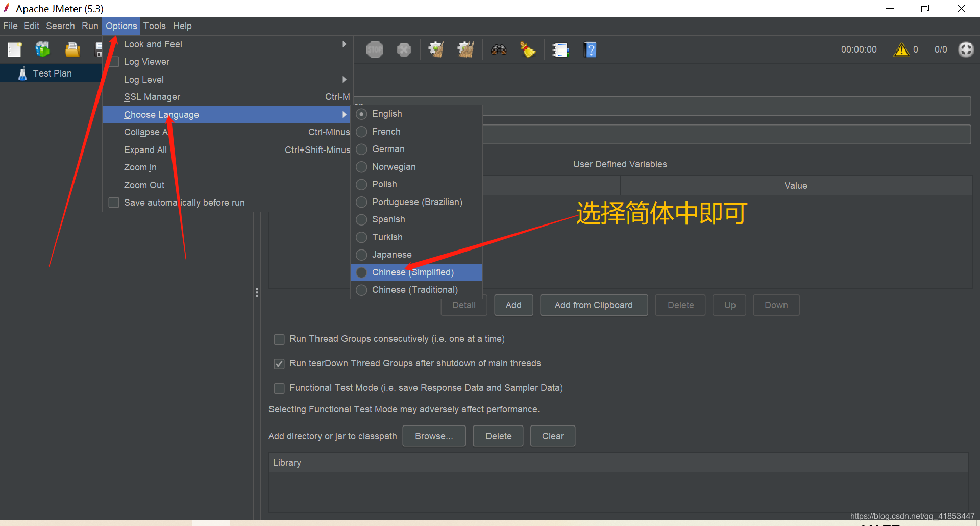Open the Search menu

point(60,26)
